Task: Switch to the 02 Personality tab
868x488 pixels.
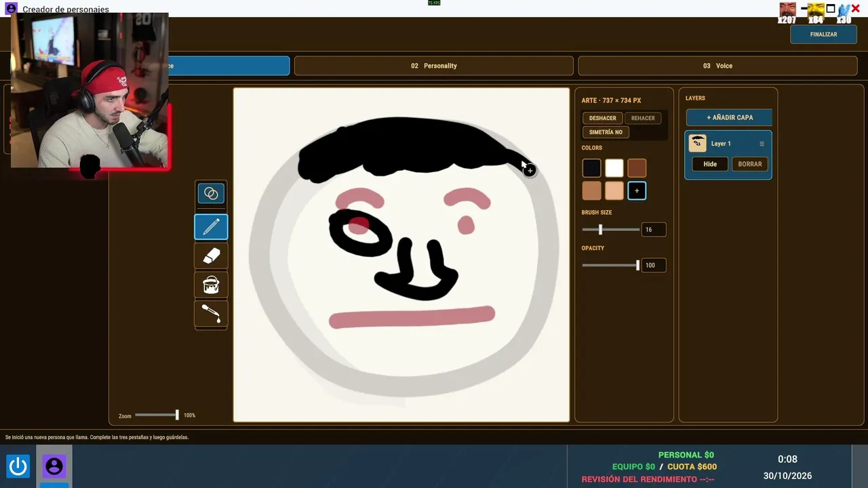Action: click(434, 66)
